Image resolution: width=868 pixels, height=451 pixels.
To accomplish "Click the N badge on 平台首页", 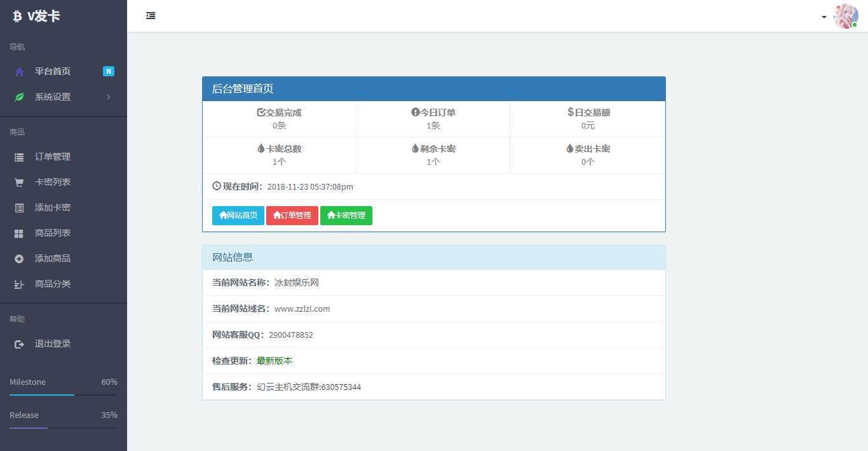I will tap(109, 71).
